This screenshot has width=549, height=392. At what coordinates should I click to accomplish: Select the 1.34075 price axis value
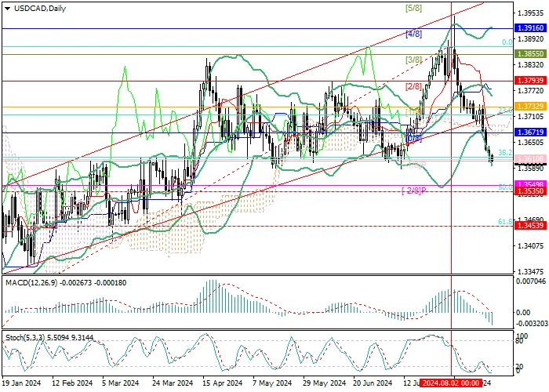(532, 245)
